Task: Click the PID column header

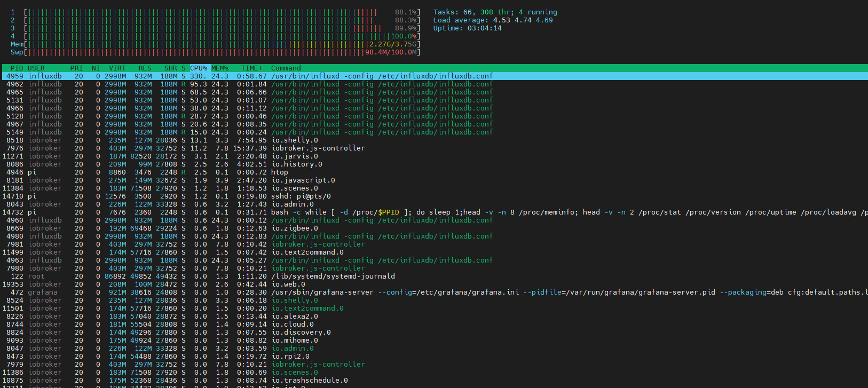Action: pos(17,68)
